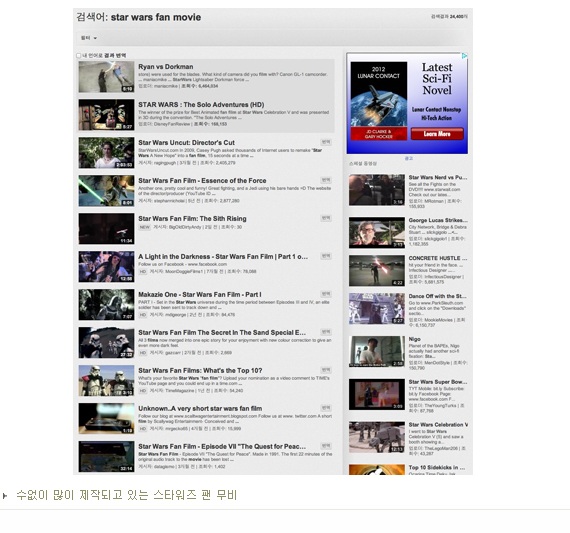The height and width of the screenshot is (533, 570).
Task: Click 번역 button beside The Sith Rising
Action: [x=326, y=218]
